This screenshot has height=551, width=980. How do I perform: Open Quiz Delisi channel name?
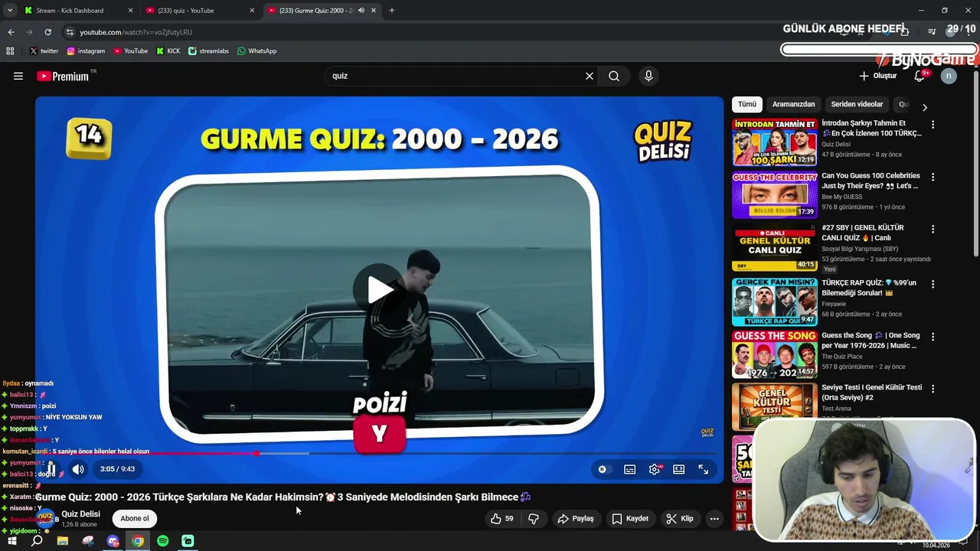tap(80, 514)
